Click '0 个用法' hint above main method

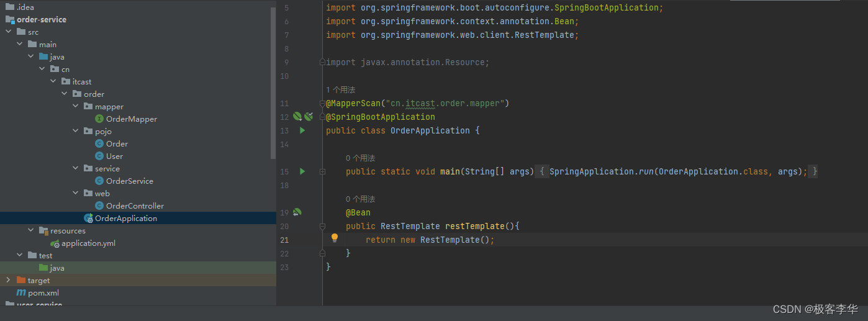[x=361, y=158]
